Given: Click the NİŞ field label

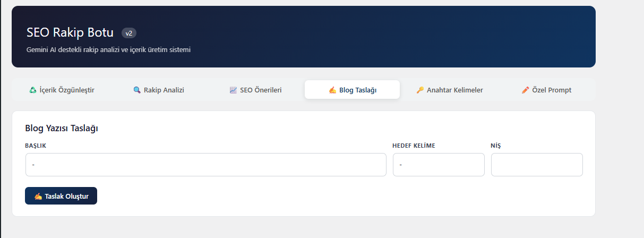Looking at the screenshot, I should coord(496,145).
